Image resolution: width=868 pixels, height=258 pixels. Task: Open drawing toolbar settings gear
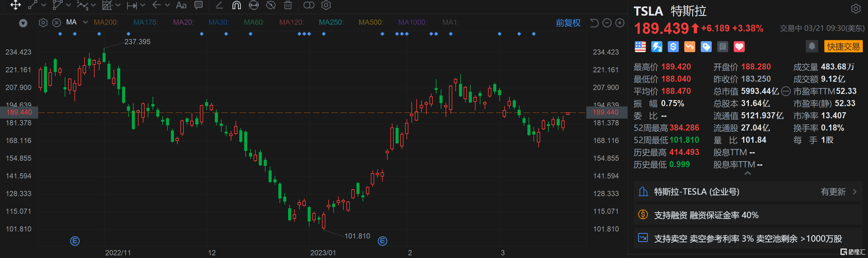pyautogui.click(x=326, y=5)
